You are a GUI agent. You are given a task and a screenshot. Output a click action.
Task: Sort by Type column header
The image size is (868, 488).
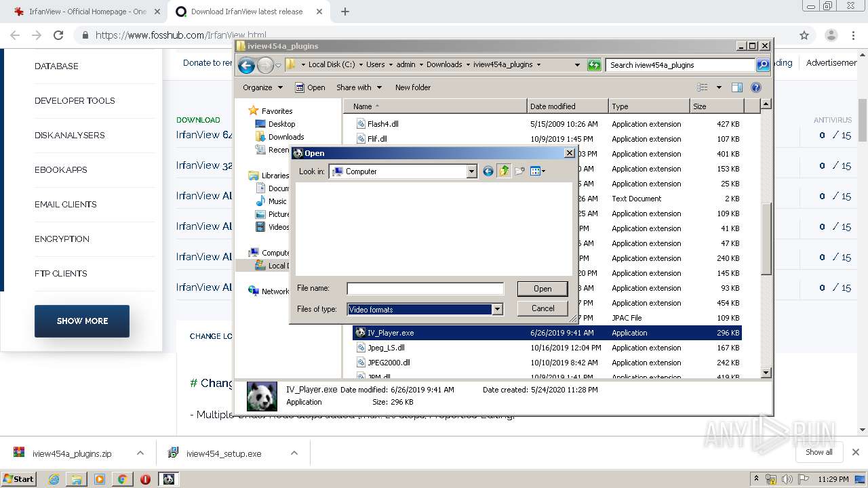point(648,106)
